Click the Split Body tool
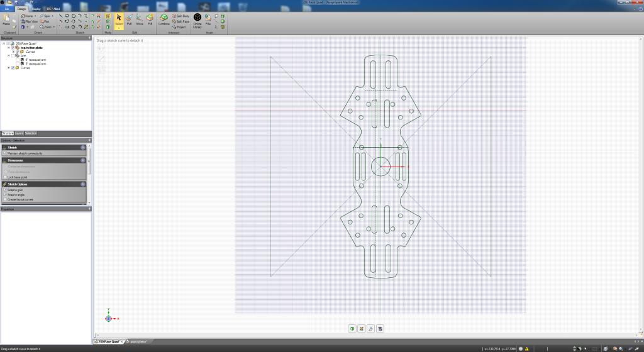Viewport: 644px width, 352px height. (180, 16)
